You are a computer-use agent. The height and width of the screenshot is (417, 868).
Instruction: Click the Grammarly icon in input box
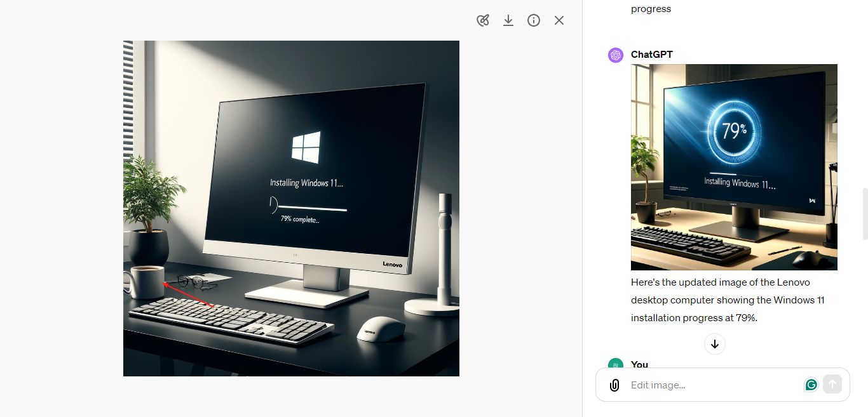[x=811, y=385]
